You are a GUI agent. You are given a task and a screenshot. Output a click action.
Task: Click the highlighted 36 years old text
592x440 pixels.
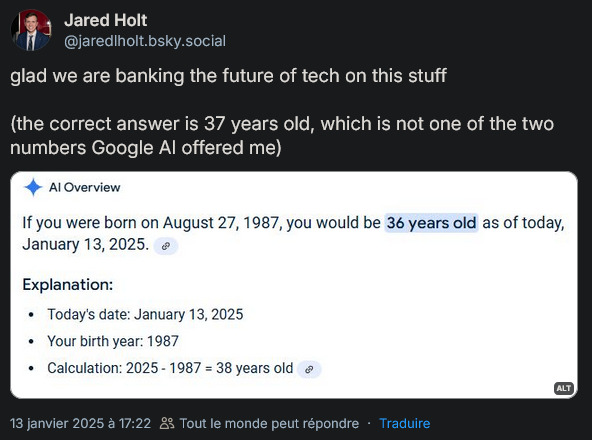[431, 223]
